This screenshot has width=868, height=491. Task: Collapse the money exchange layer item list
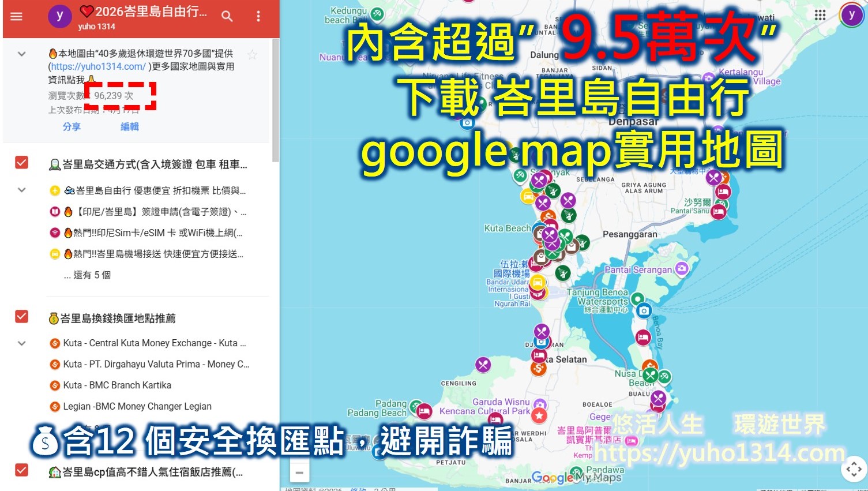pos(21,343)
